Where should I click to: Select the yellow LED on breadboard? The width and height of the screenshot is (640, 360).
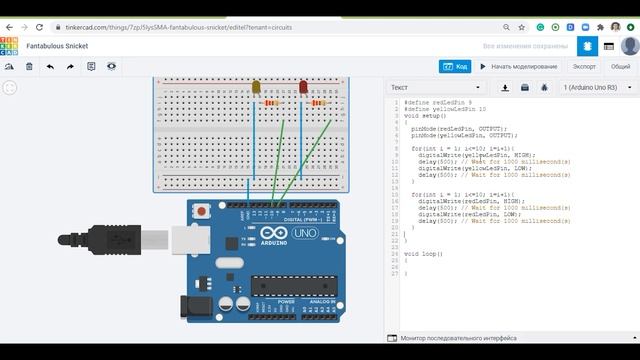click(256, 87)
